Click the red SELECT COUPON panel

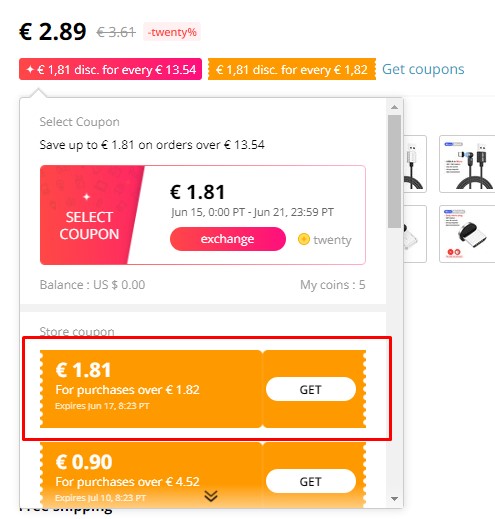click(x=89, y=215)
